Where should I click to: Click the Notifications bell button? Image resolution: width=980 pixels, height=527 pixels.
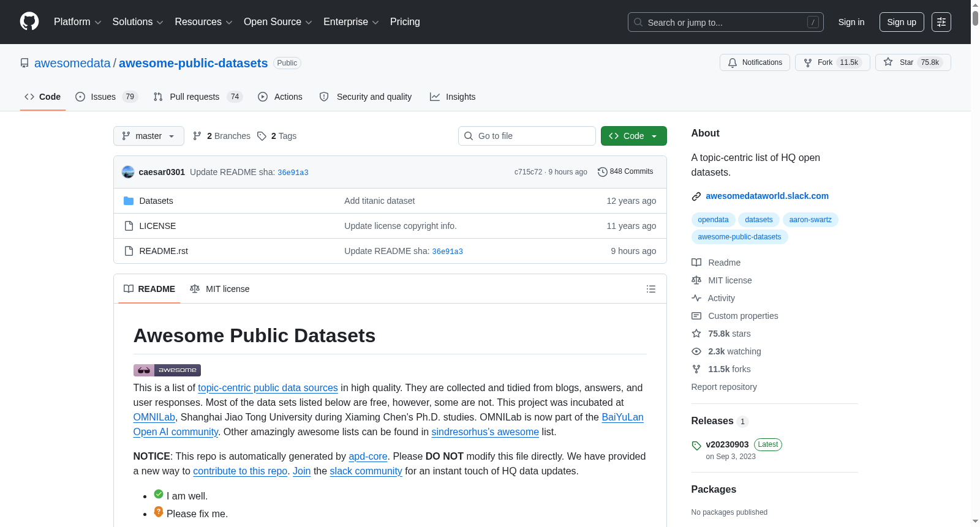point(755,62)
